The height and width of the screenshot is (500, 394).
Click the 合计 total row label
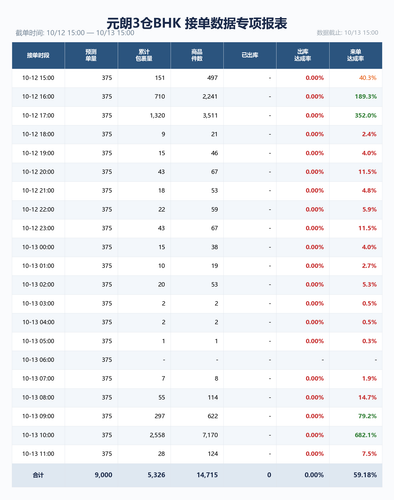click(38, 475)
